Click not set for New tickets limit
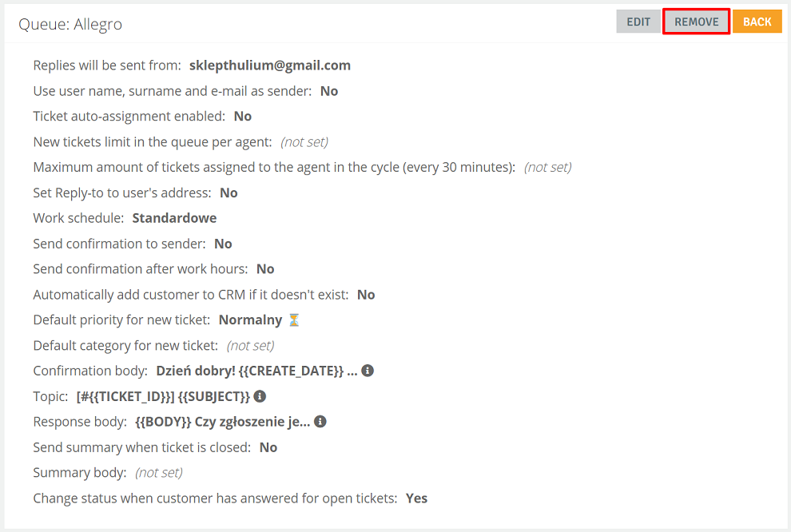The width and height of the screenshot is (791, 532). [304, 142]
